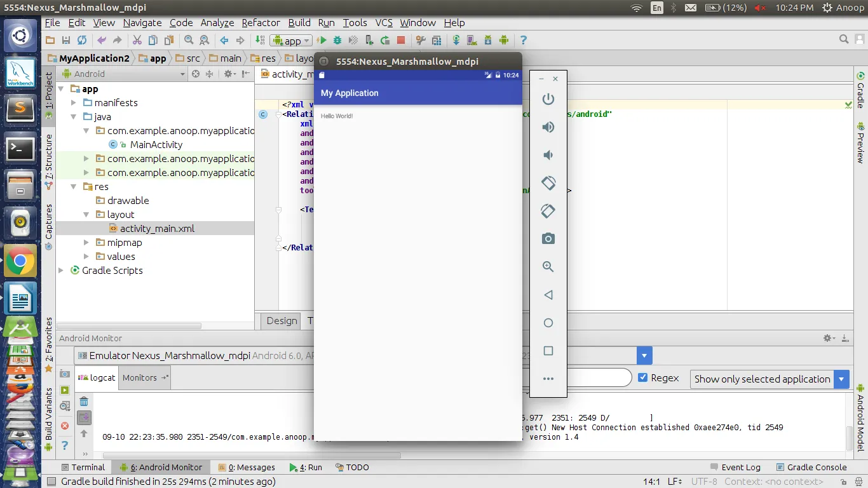868x488 pixels.
Task: Click the green Run app button
Action: point(322,41)
